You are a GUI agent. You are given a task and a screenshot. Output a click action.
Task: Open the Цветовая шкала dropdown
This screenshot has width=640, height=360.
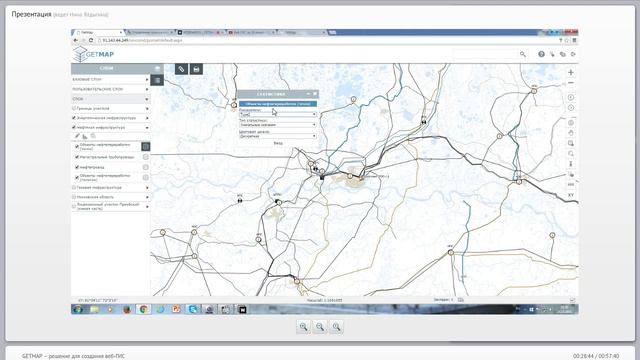tap(278, 136)
